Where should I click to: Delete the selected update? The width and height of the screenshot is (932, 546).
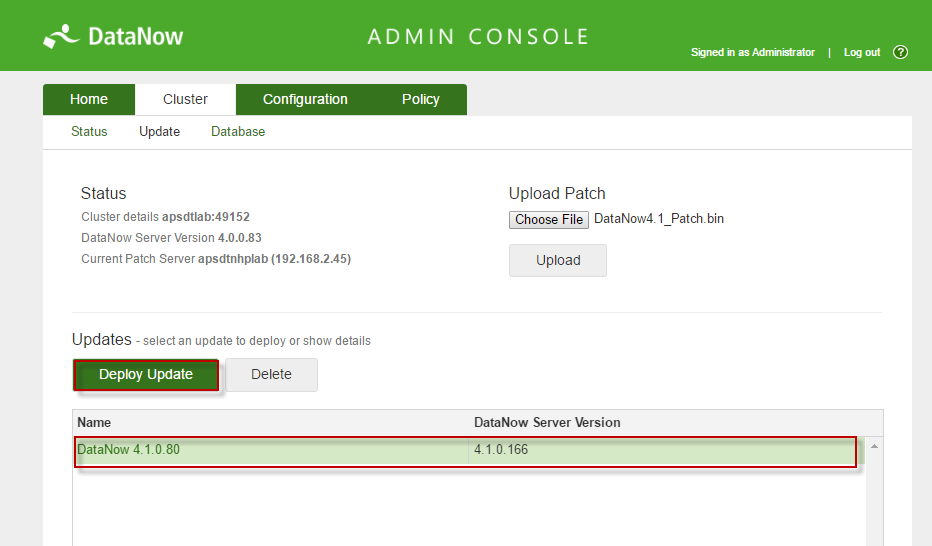(271, 374)
